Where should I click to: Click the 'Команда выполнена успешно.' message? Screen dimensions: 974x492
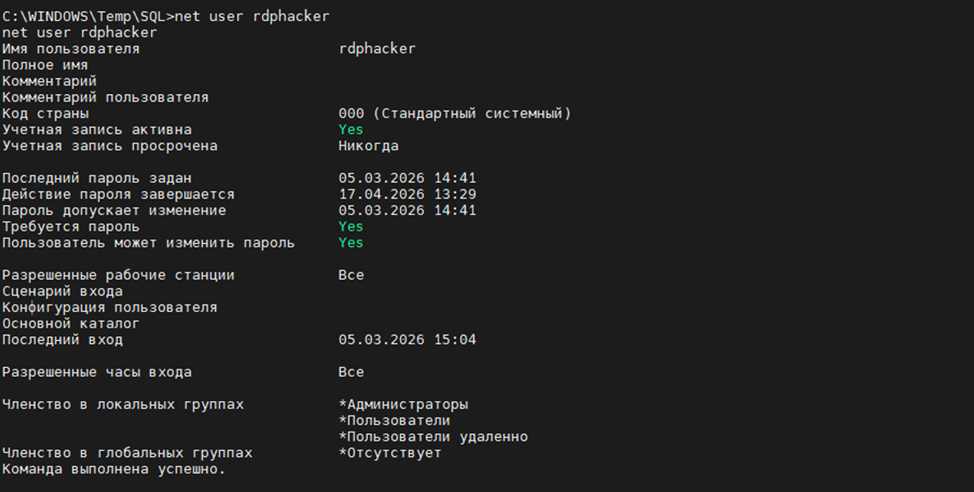114,468
